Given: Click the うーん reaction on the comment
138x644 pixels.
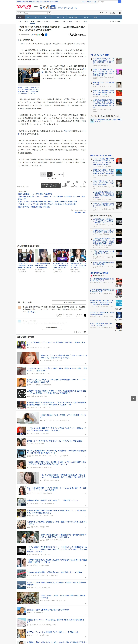Looking at the screenshot, I should [x=79, y=315].
